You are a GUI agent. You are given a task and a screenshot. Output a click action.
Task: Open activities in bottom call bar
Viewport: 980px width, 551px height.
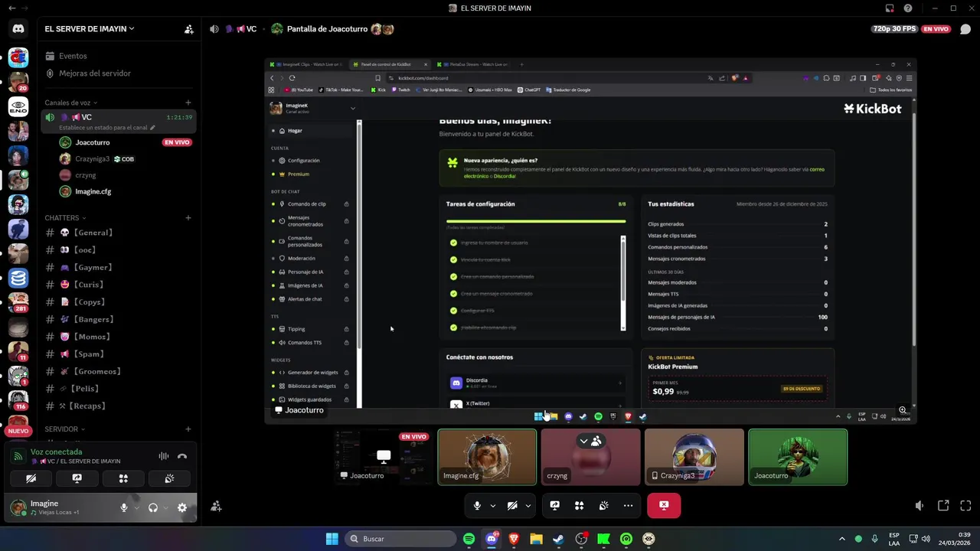(x=580, y=505)
